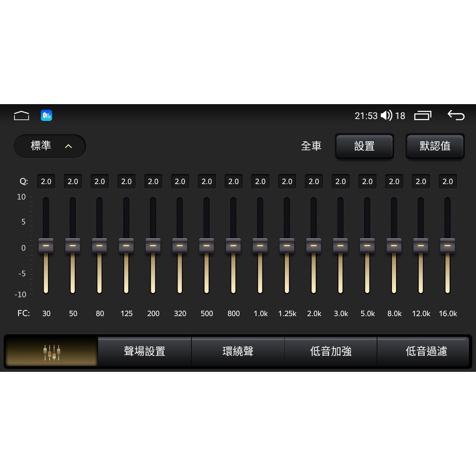The image size is (476, 476).
Task: Select the 低音過濾 tab
Action: 426,352
